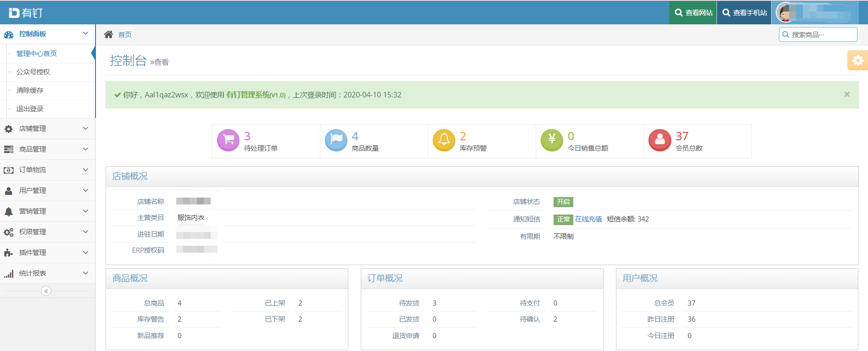Select 退出登录 submenu item
The image size is (868, 351).
30,109
